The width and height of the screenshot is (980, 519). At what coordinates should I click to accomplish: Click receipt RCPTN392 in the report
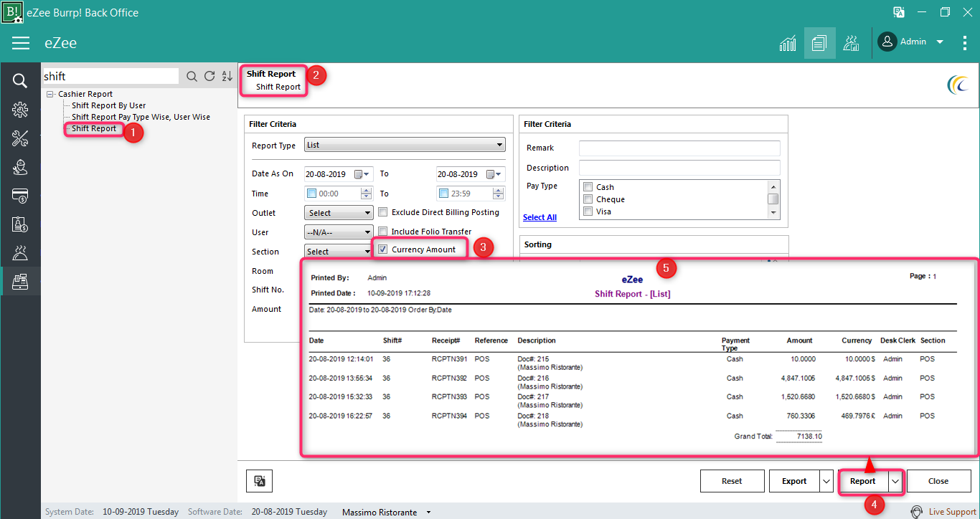pyautogui.click(x=449, y=378)
